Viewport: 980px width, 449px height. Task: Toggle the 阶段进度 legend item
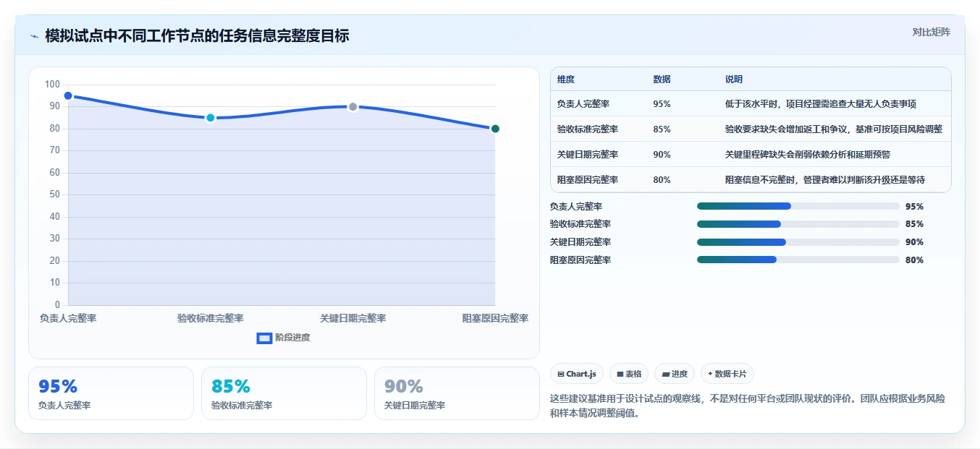284,338
